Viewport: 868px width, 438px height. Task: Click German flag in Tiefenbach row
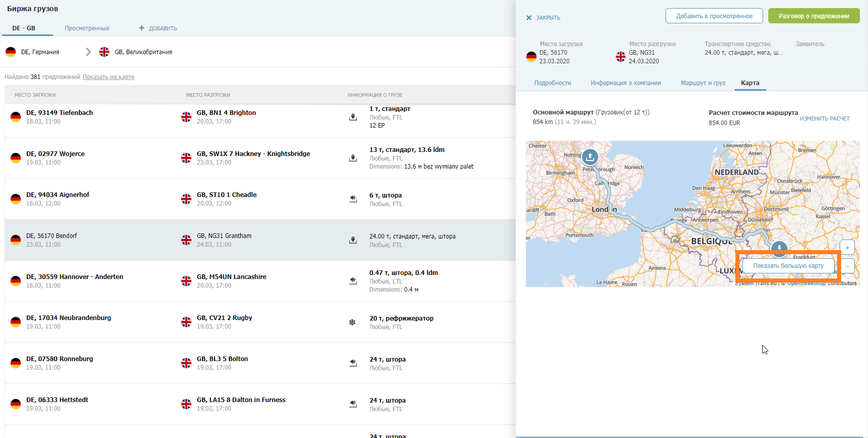16,117
